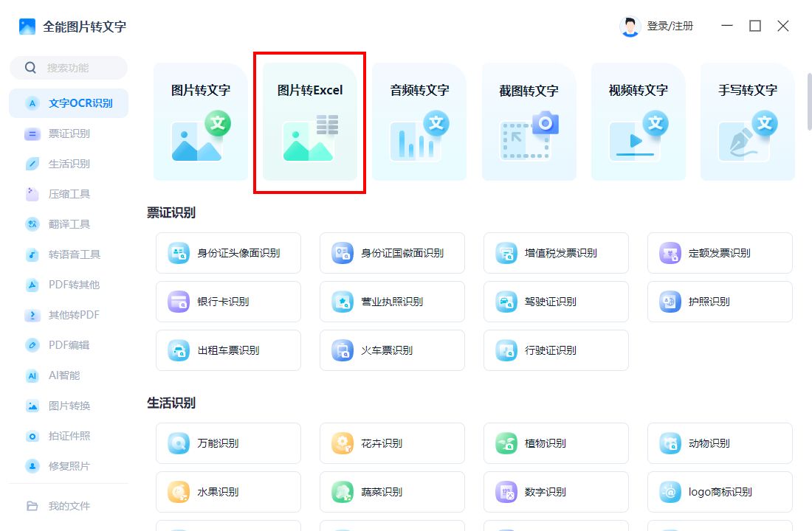Open the 视频转文字 card
This screenshot has height=531, width=812.
coord(638,122)
